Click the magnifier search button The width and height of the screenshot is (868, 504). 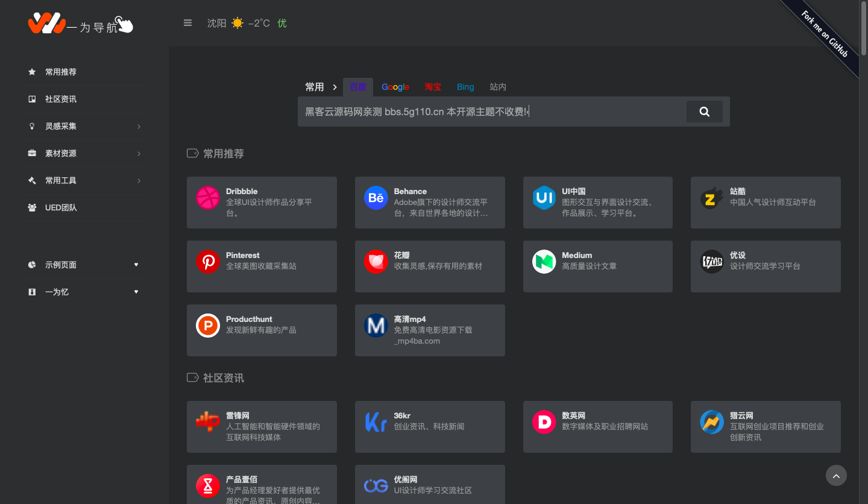click(x=704, y=112)
